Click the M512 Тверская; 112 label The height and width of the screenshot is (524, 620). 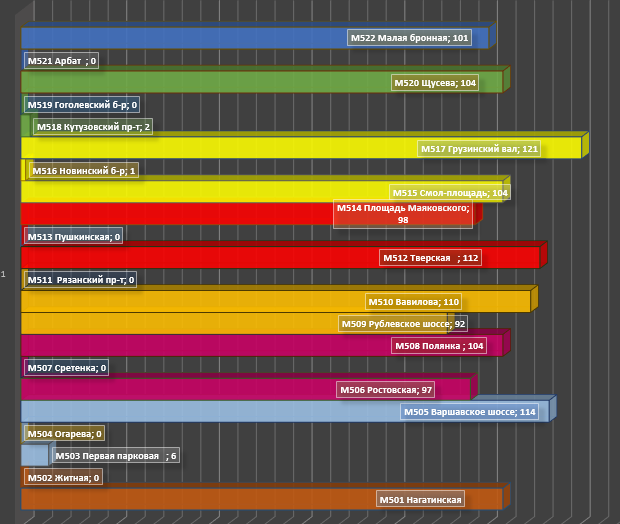pos(431,258)
